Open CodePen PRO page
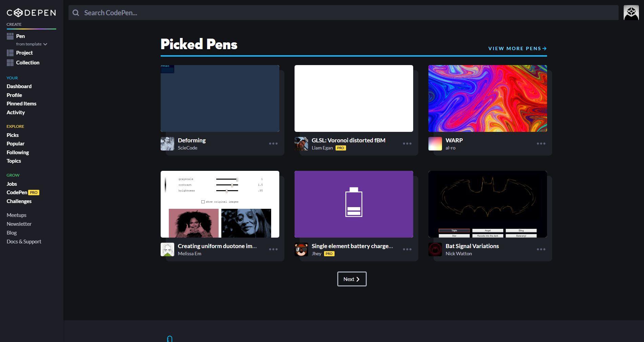 click(17, 193)
